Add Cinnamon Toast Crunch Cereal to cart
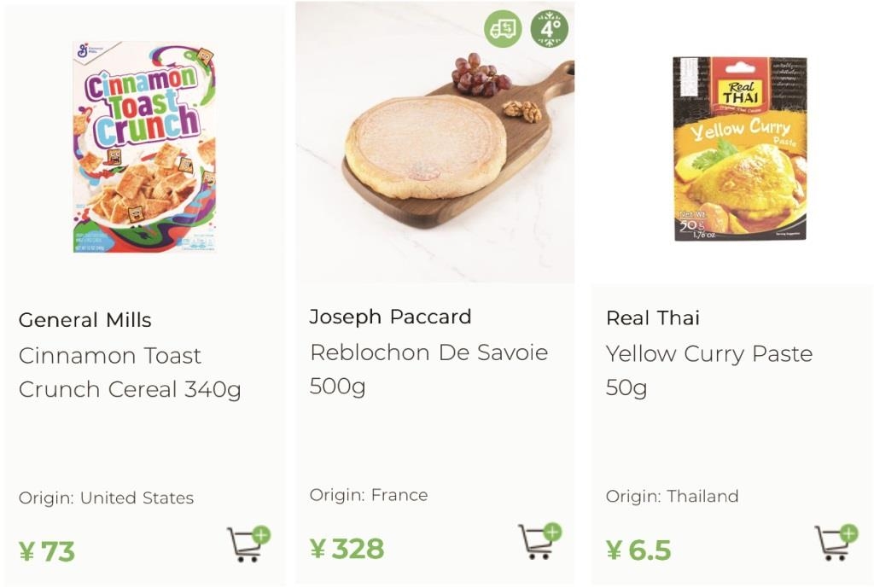 pos(248,544)
